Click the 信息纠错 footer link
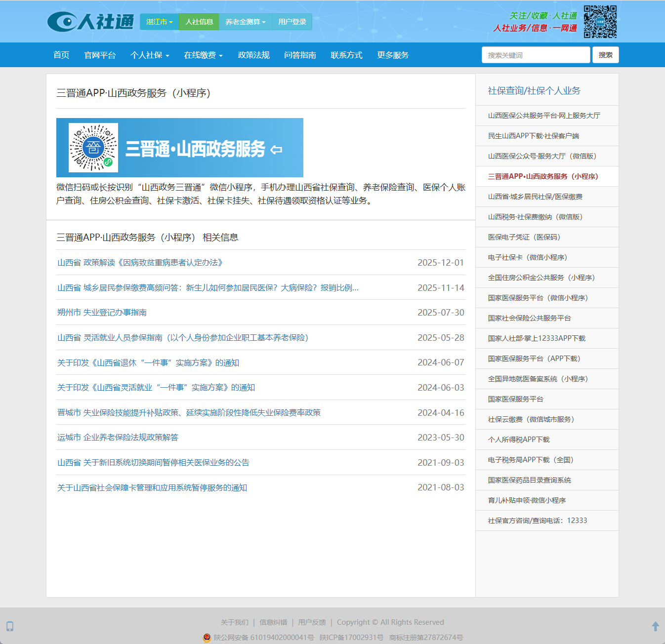This screenshot has height=644, width=665. [273, 622]
